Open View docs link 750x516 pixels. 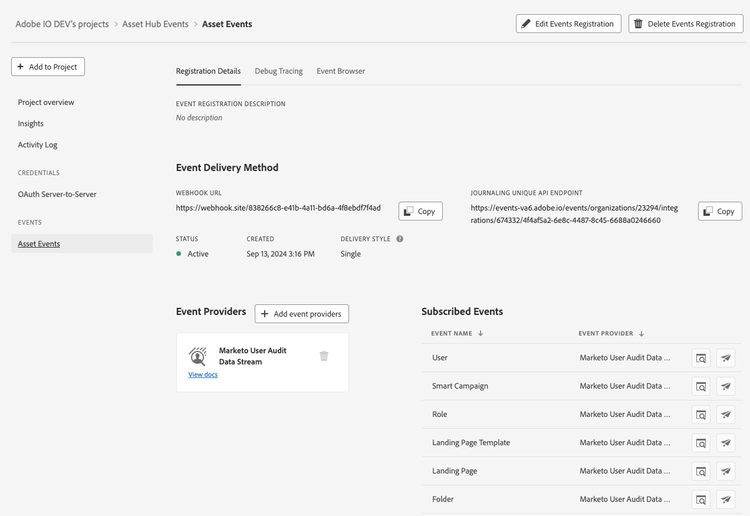point(203,374)
